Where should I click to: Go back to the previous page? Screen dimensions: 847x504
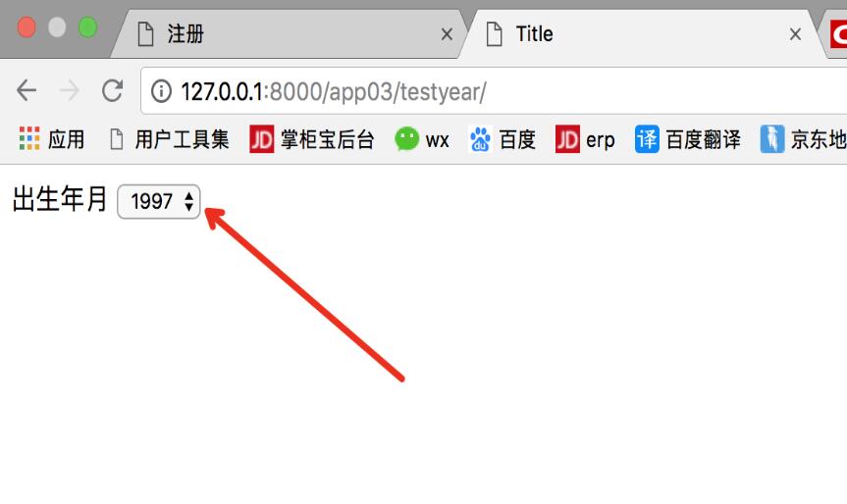(x=26, y=90)
